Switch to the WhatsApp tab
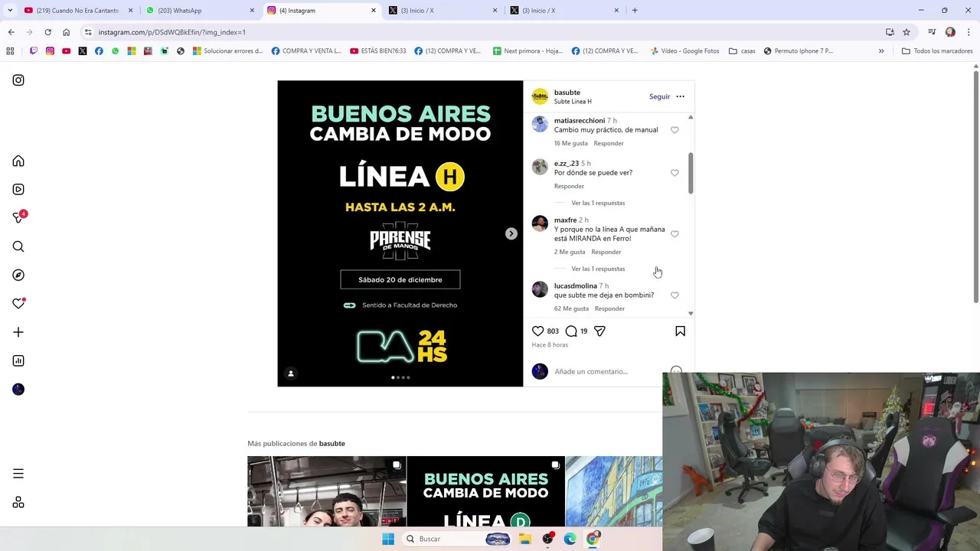Image resolution: width=980 pixels, height=551 pixels. coord(199,11)
